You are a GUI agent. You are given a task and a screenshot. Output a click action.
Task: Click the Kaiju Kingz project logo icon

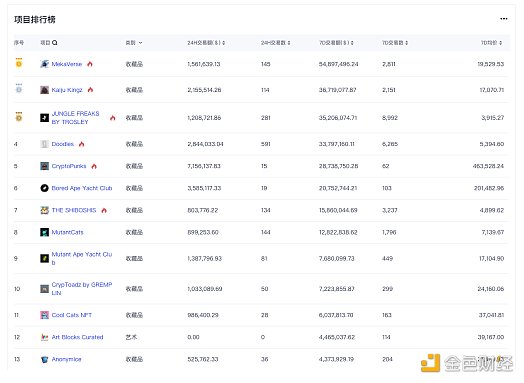click(44, 90)
